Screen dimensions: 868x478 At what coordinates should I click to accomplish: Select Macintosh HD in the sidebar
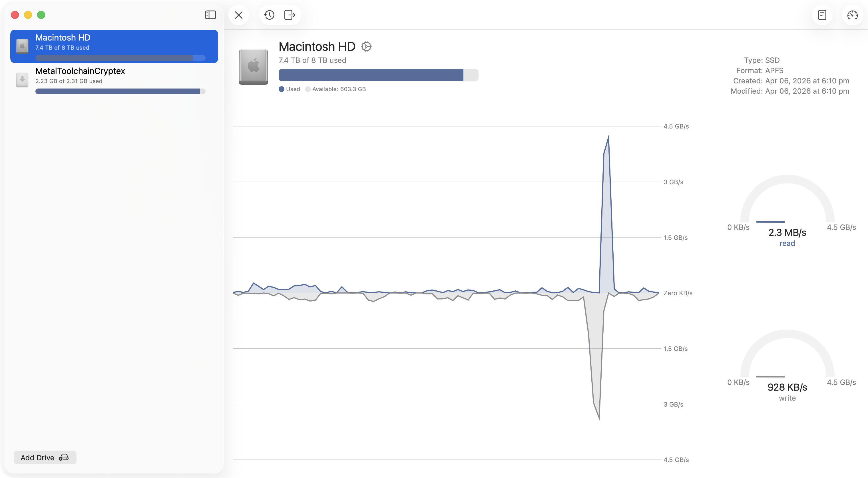click(x=114, y=46)
